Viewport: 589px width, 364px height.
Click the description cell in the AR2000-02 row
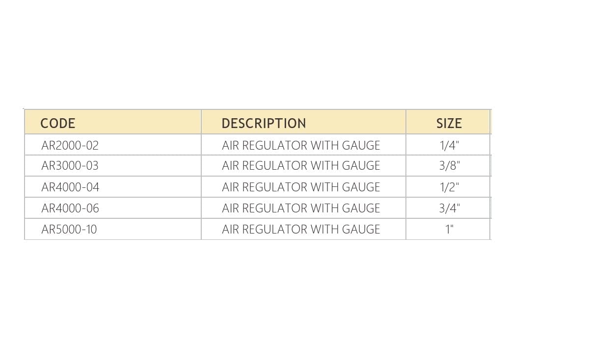(301, 145)
